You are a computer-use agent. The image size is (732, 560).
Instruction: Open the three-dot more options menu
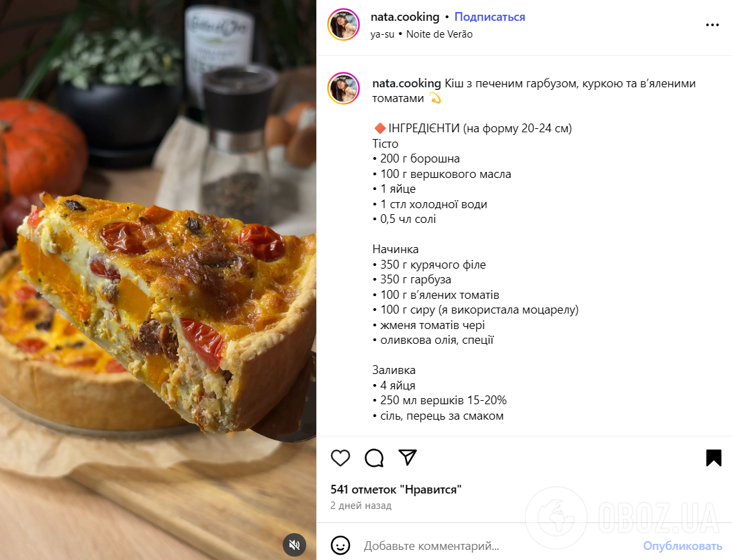click(x=712, y=26)
